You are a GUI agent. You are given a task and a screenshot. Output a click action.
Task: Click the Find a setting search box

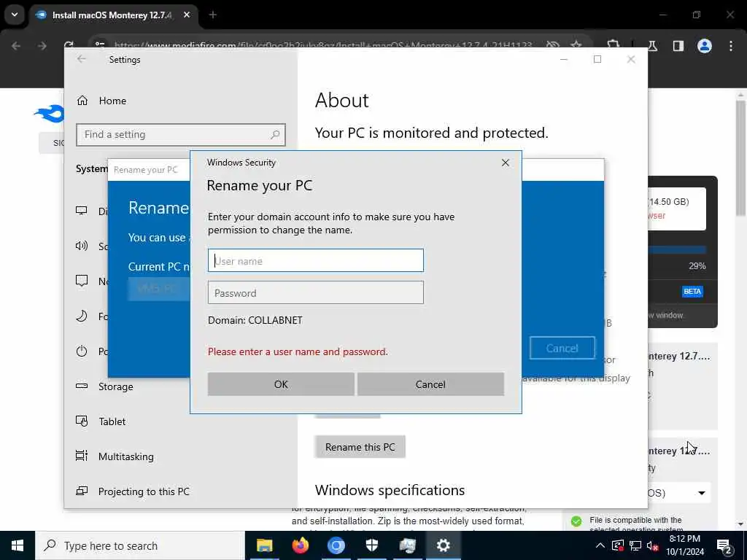tap(181, 135)
